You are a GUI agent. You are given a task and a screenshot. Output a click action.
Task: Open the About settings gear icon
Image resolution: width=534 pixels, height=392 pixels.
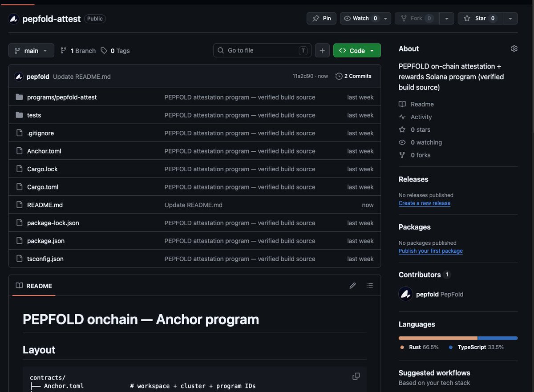pos(514,48)
